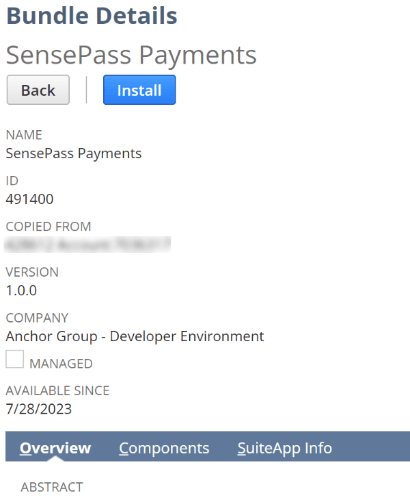Open the Components tab
The image size is (410, 500).
164,448
